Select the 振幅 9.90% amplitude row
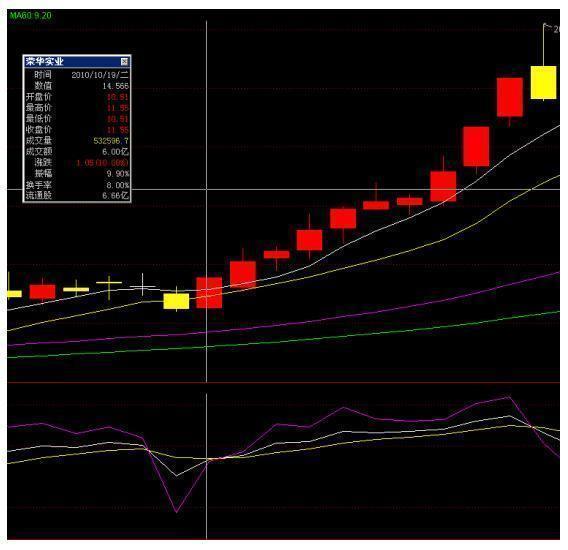 click(77, 174)
